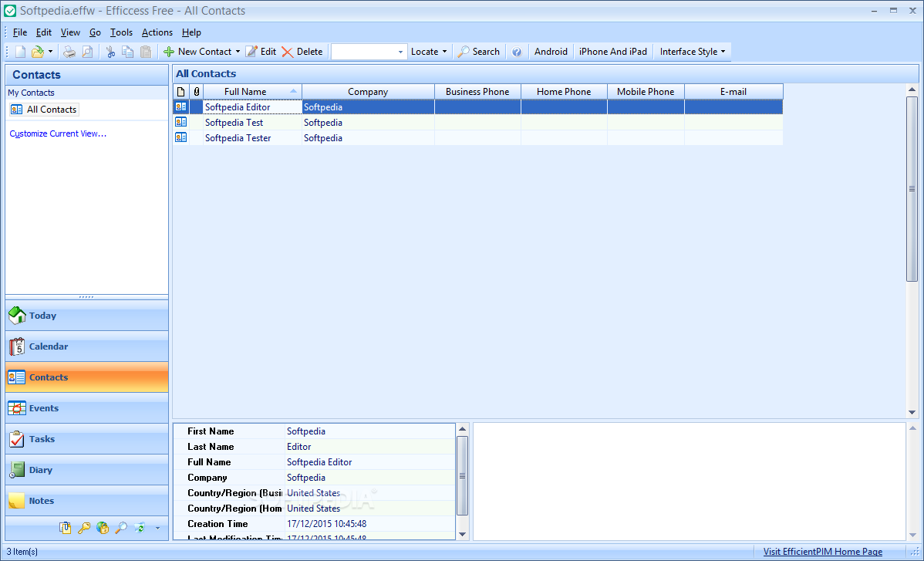
Task: Click the Open folder toolbar icon
Action: click(38, 52)
